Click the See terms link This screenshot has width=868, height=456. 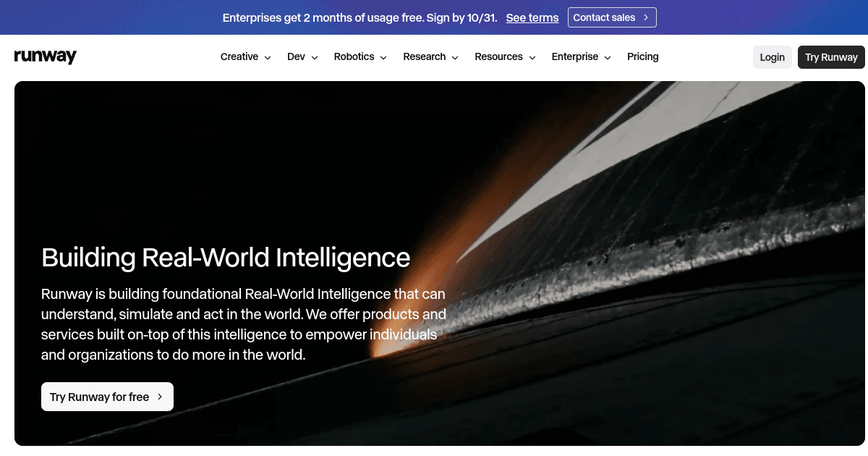point(532,17)
